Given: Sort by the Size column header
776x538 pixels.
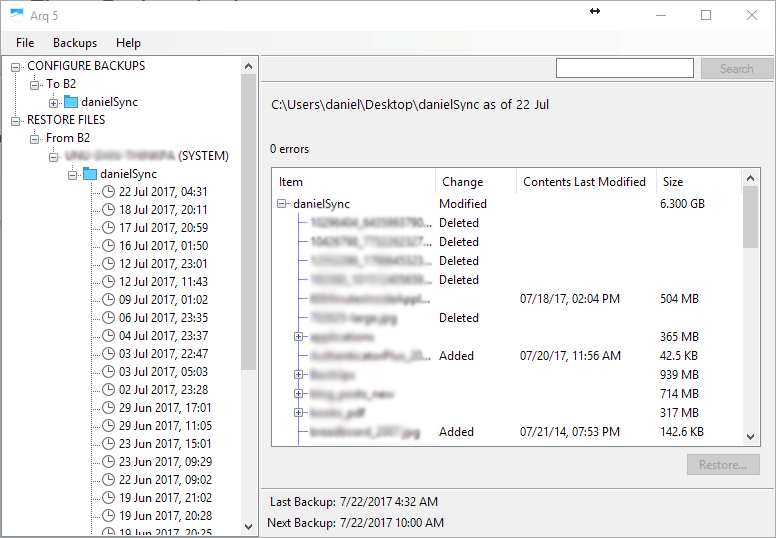Looking at the screenshot, I should coord(698,182).
